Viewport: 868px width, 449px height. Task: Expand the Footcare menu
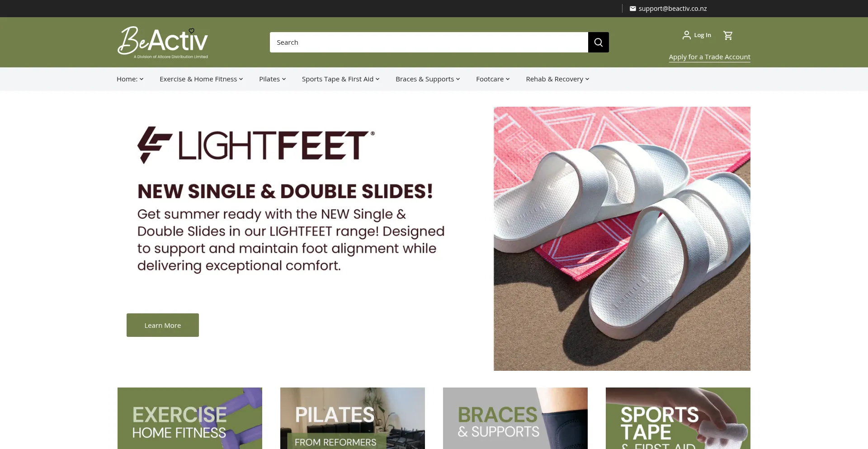pyautogui.click(x=493, y=79)
